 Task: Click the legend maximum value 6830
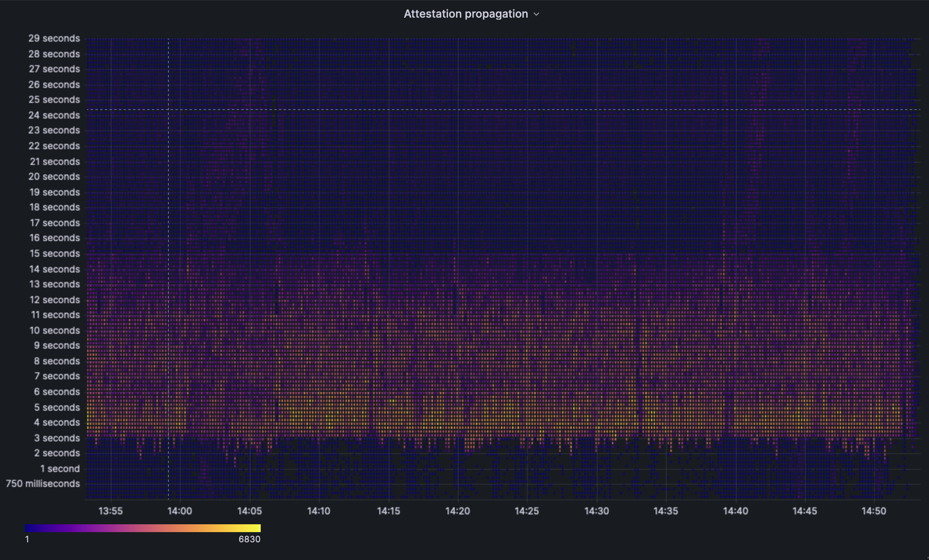pos(249,539)
